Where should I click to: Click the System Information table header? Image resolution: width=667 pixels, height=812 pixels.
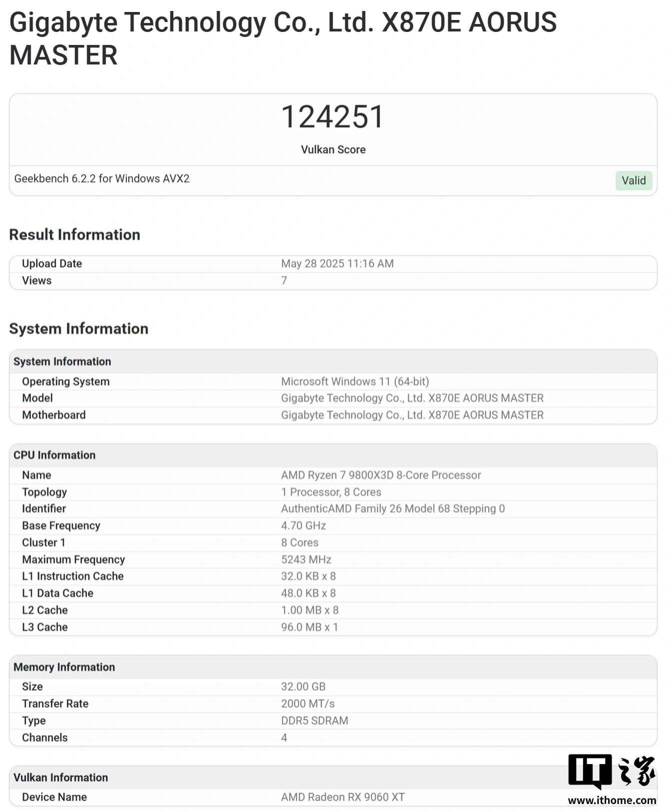(333, 361)
